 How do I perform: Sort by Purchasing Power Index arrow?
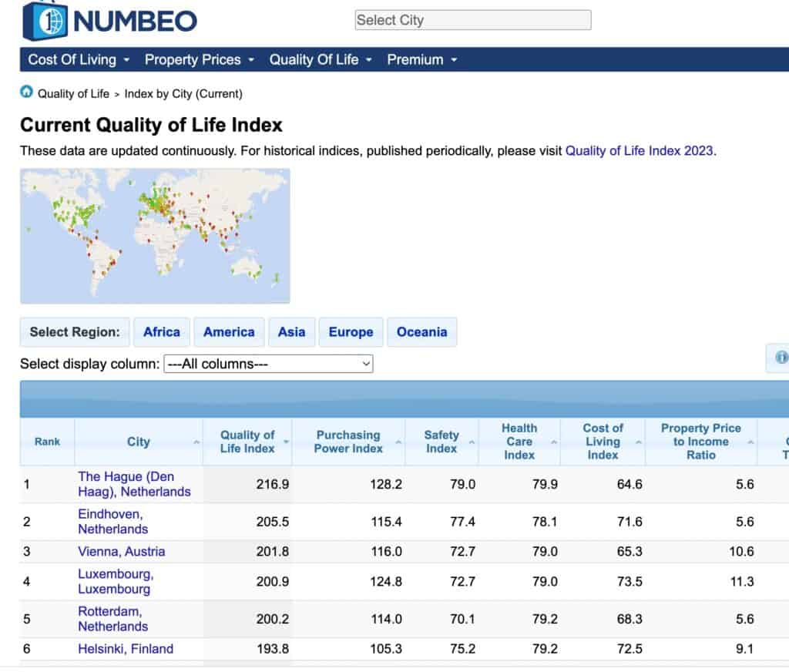pyautogui.click(x=399, y=442)
